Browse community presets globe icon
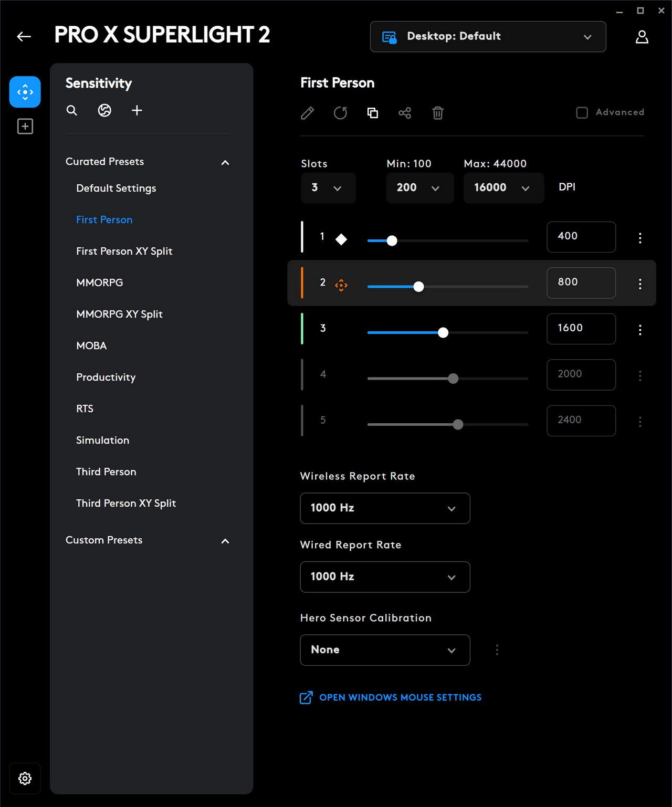 pyautogui.click(x=104, y=110)
